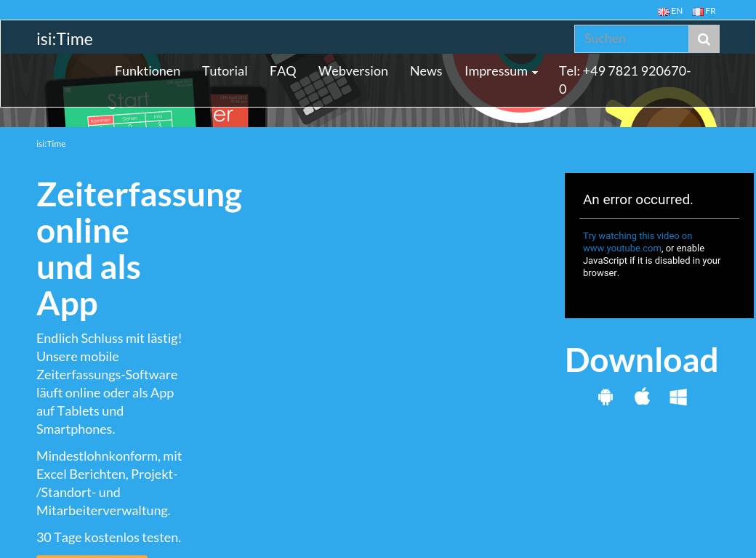Click the Windows download icon
The height and width of the screenshot is (558, 756).
click(678, 397)
